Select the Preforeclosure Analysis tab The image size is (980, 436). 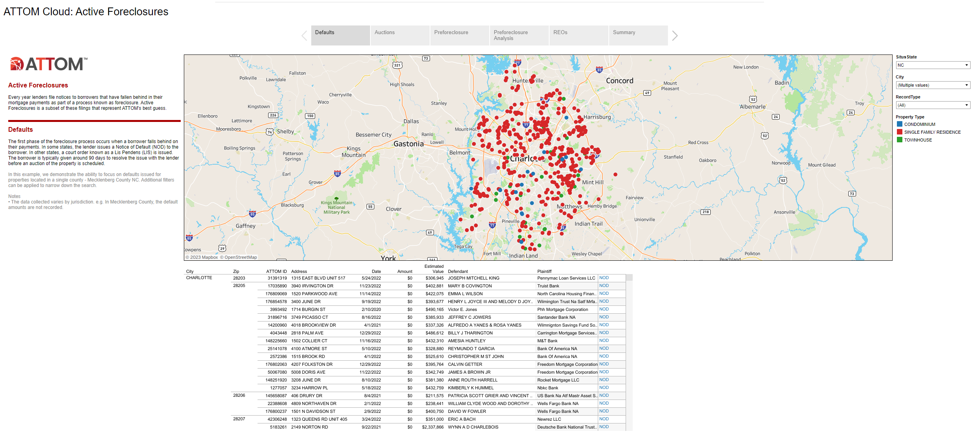(519, 35)
